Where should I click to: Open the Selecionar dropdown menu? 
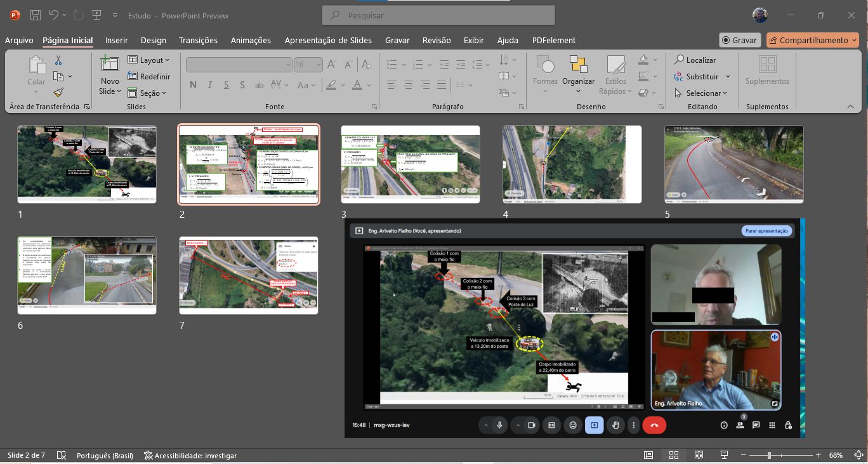pyautogui.click(x=701, y=93)
